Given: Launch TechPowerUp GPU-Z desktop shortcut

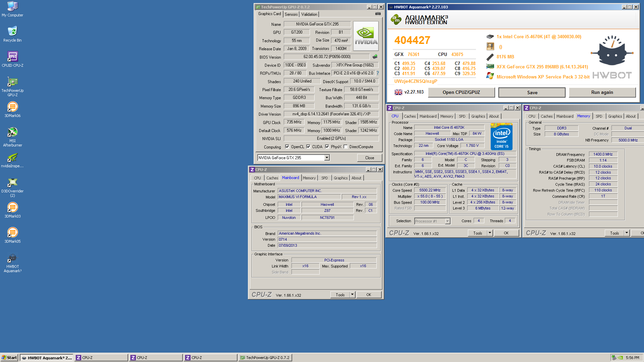Looking at the screenshot, I should pyautogui.click(x=12, y=86).
